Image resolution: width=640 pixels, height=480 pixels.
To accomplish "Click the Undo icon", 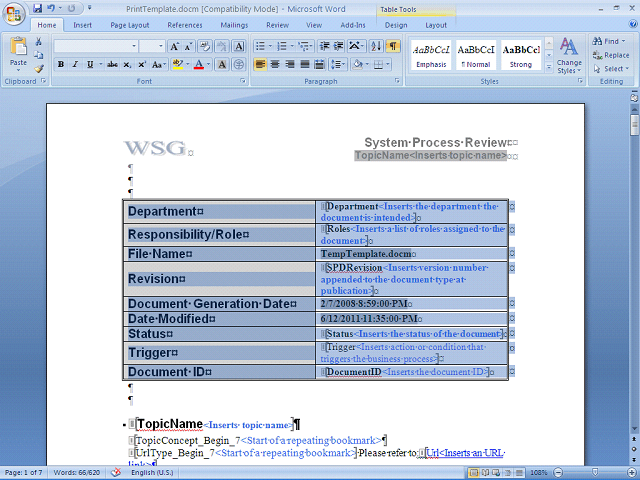I will point(51,8).
